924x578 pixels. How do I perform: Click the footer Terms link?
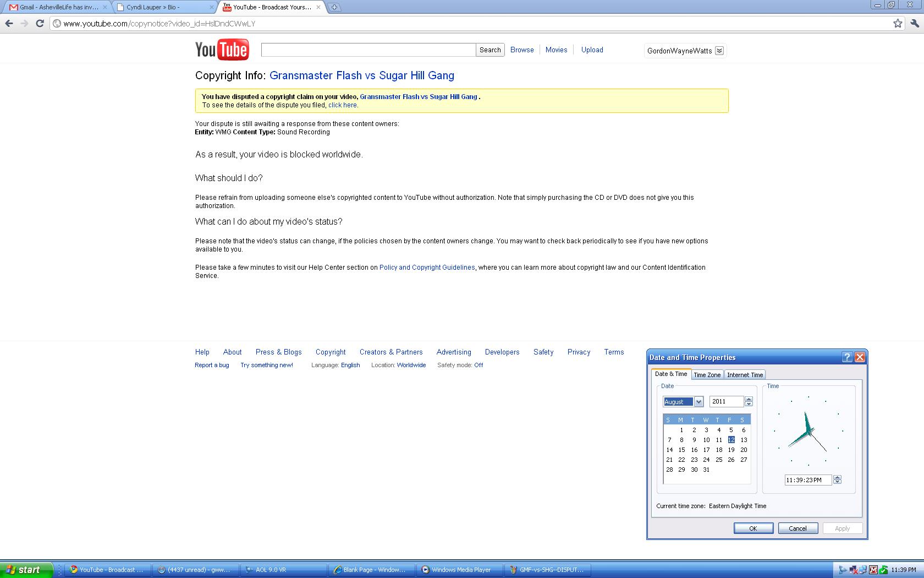pyautogui.click(x=614, y=352)
